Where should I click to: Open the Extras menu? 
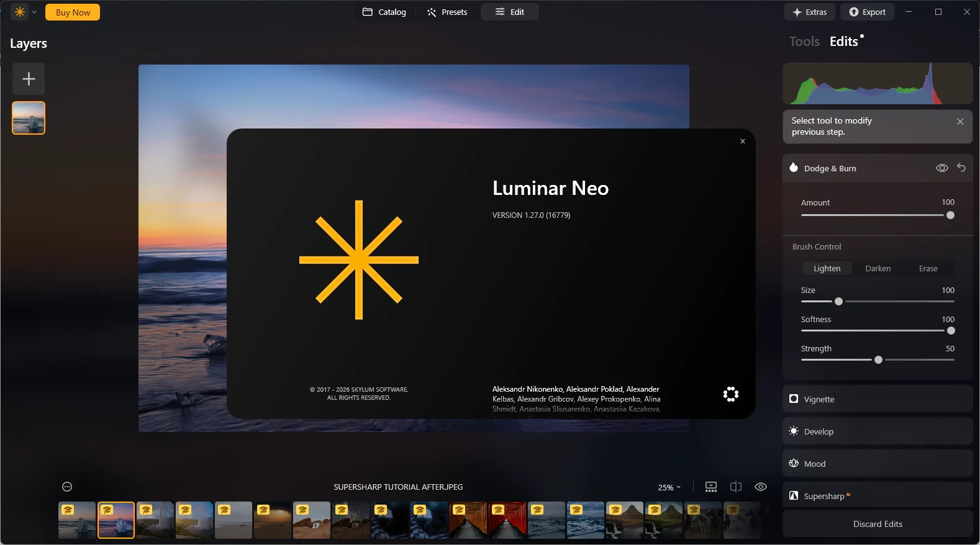click(810, 12)
